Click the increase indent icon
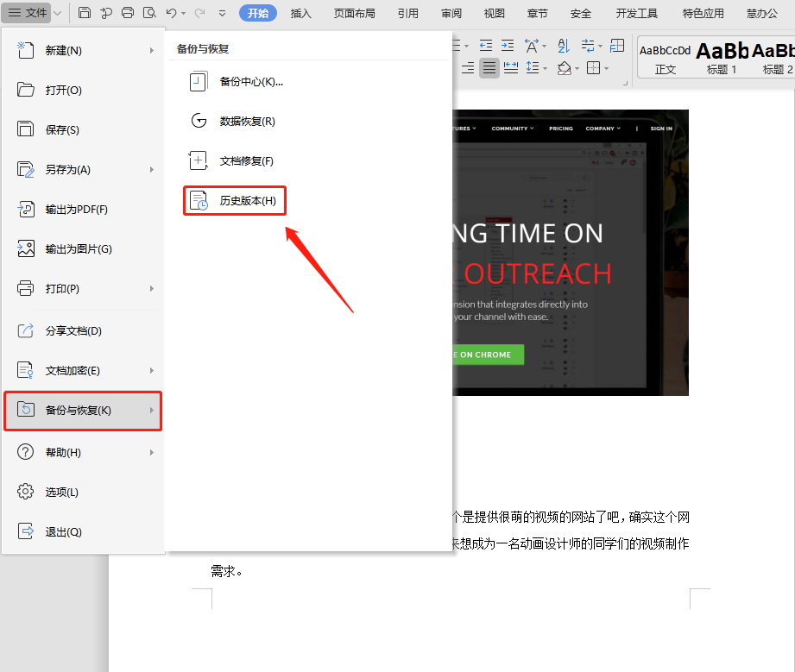The width and height of the screenshot is (795, 672). 508,46
